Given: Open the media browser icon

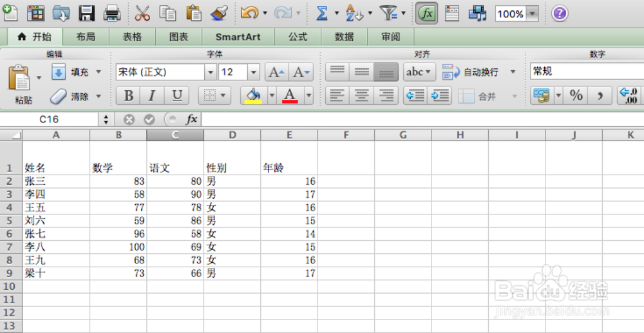Looking at the screenshot, I should 478,13.
